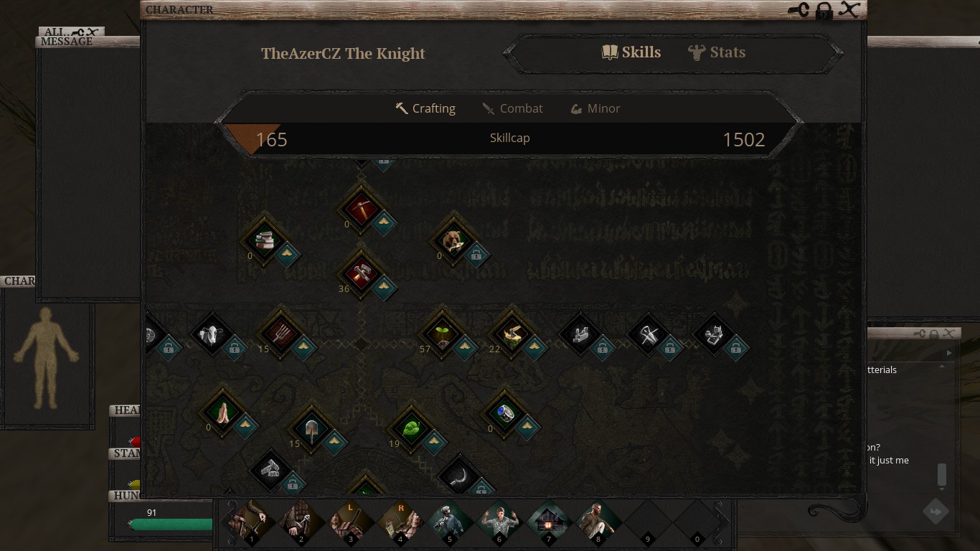
Task: Select the Farming skill with seedling icon
Action: tap(442, 334)
